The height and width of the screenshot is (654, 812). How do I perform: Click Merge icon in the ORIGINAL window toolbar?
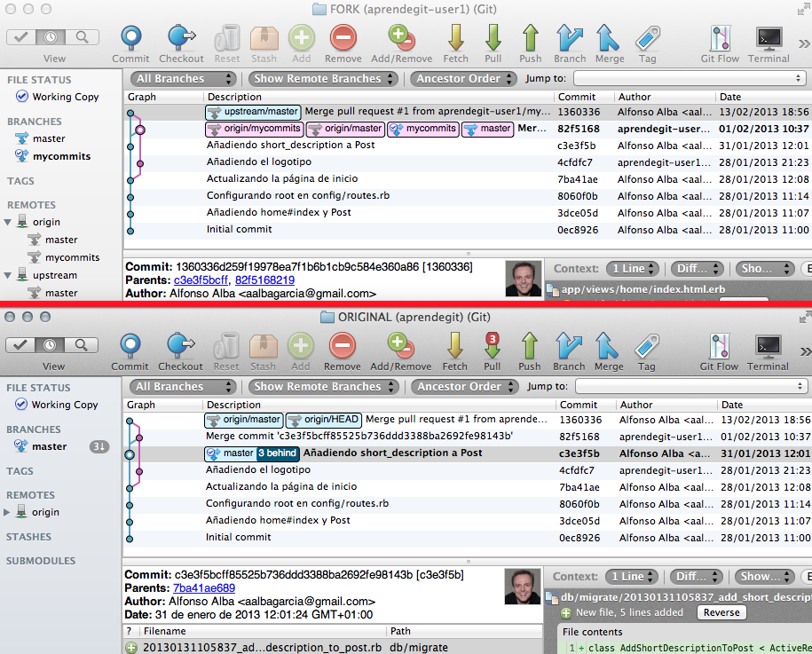(609, 345)
